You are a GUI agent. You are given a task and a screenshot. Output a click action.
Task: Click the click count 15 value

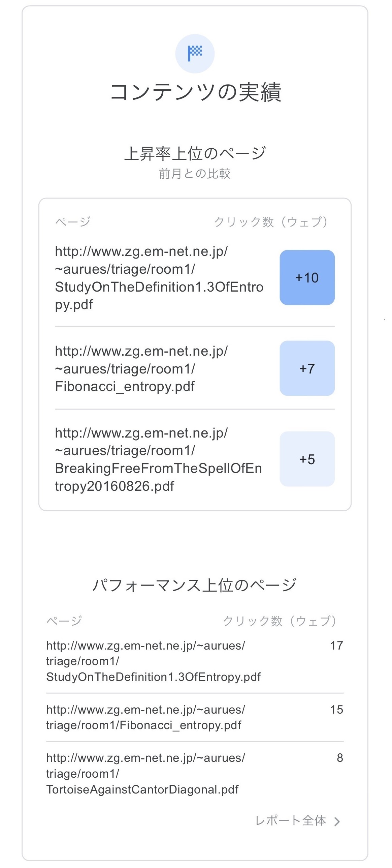(336, 710)
